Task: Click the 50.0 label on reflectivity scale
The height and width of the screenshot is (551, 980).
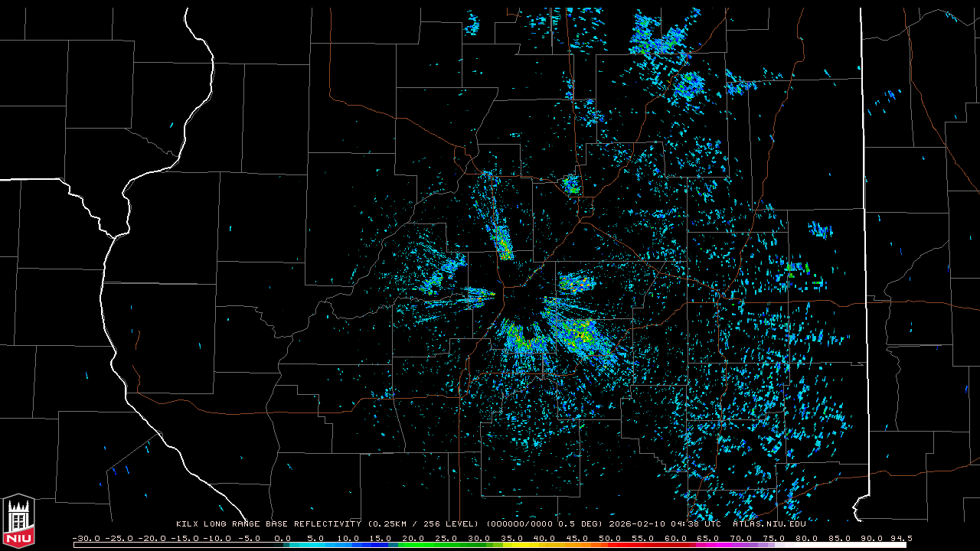Action: click(610, 538)
